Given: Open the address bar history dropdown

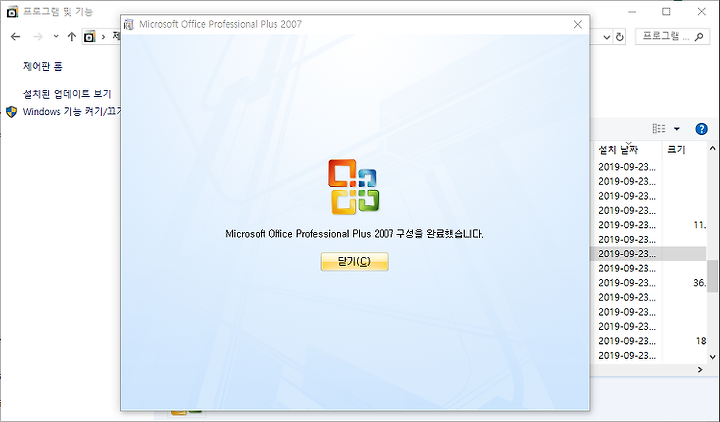Looking at the screenshot, I should [607, 37].
